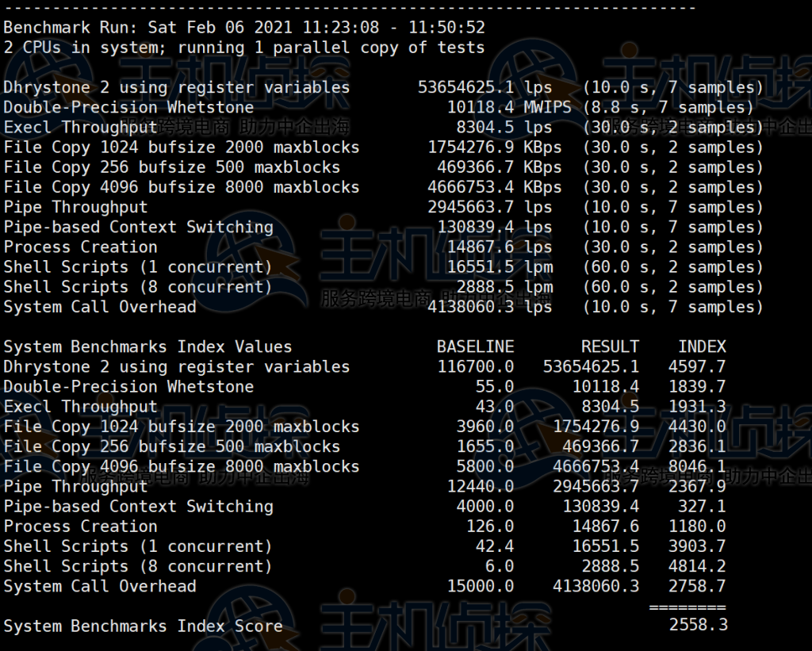Click Dhrystone index 4597.7

(697, 367)
